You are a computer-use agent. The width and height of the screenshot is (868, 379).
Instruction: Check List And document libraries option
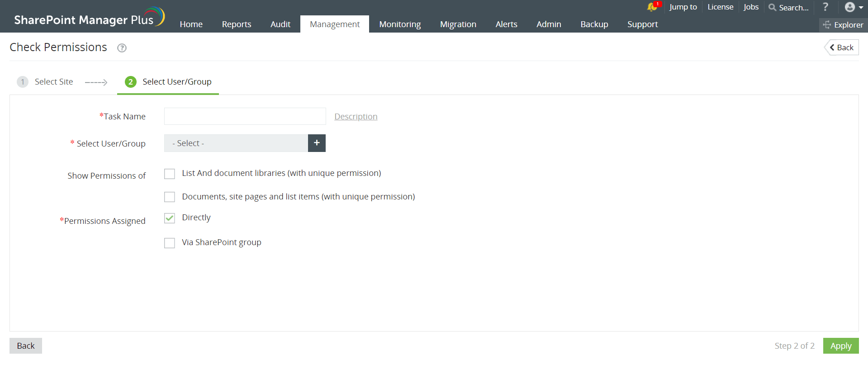[170, 174]
